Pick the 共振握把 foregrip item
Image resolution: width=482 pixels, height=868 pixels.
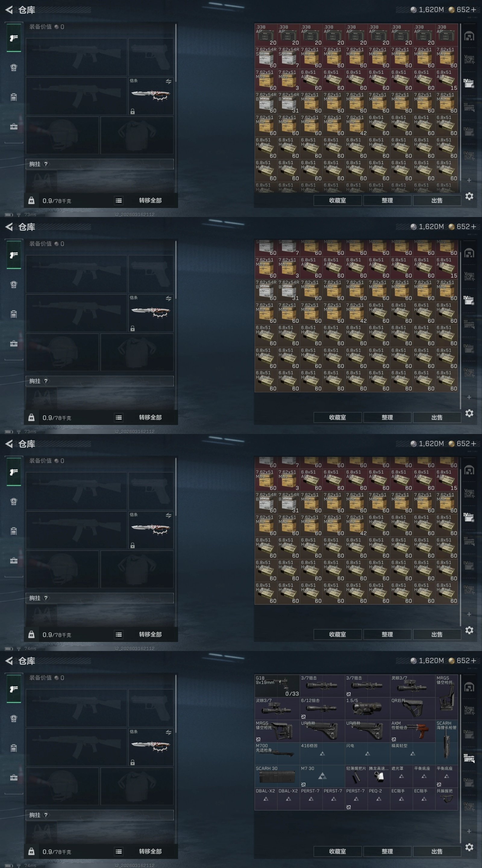pyautogui.click(x=446, y=799)
